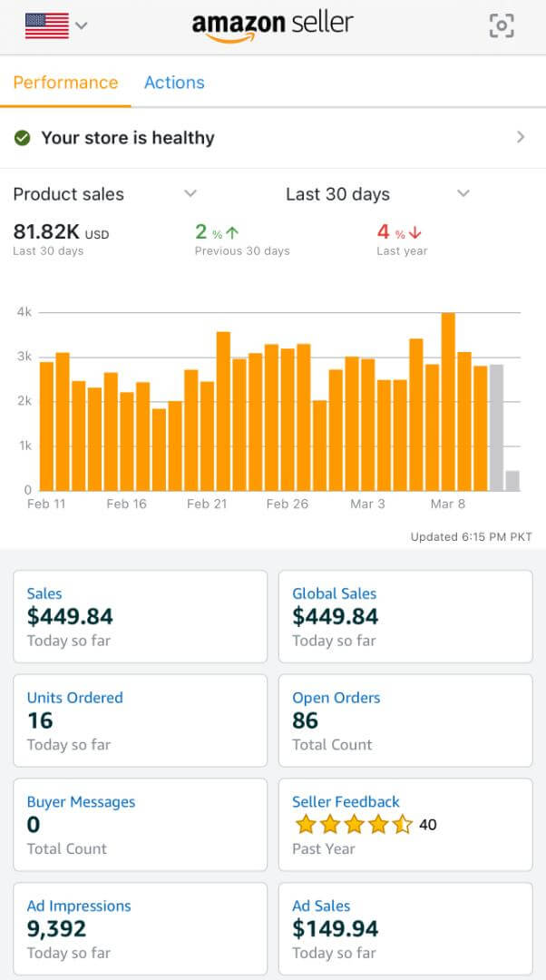
Task: Tap the tall gray bar in chart
Action: pos(496,427)
